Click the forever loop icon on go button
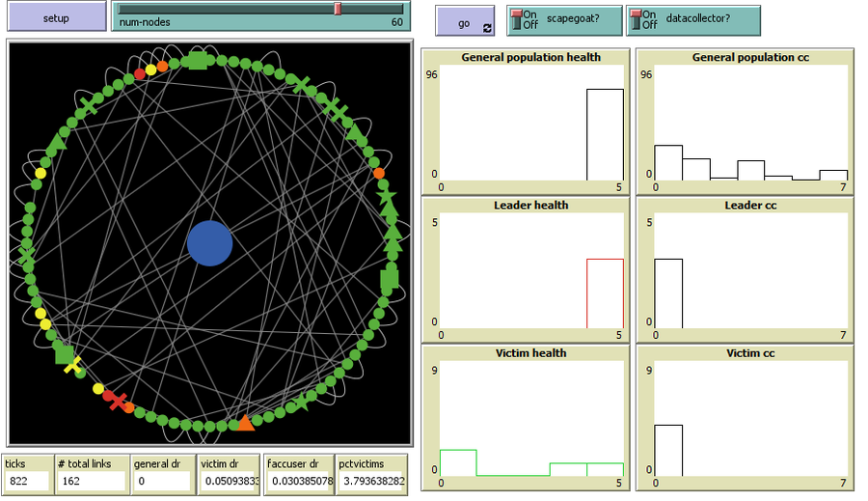 pyautogui.click(x=487, y=28)
